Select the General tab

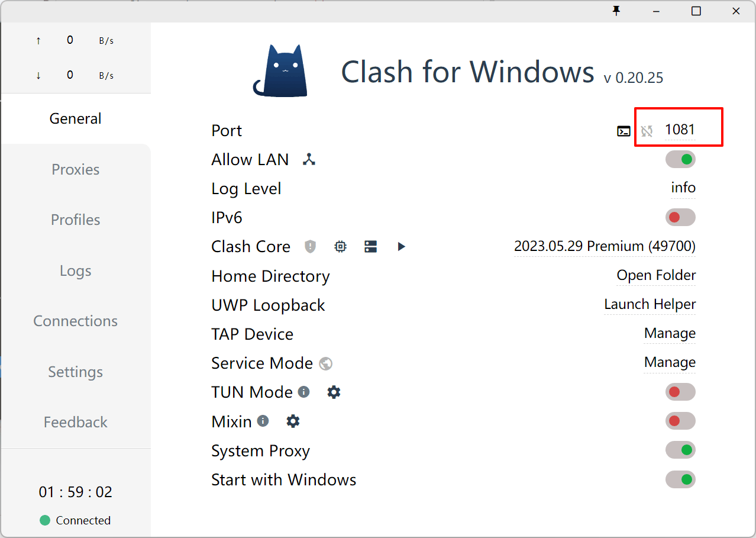pyautogui.click(x=76, y=118)
